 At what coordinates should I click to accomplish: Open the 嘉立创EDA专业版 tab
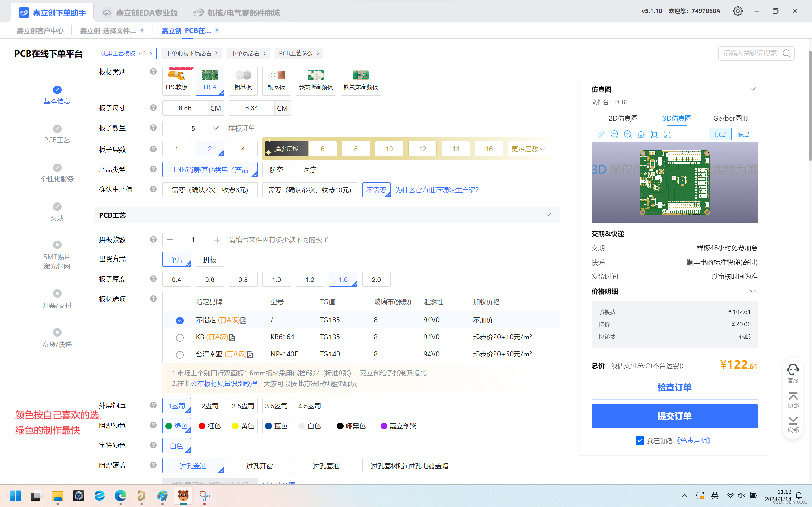(x=140, y=13)
